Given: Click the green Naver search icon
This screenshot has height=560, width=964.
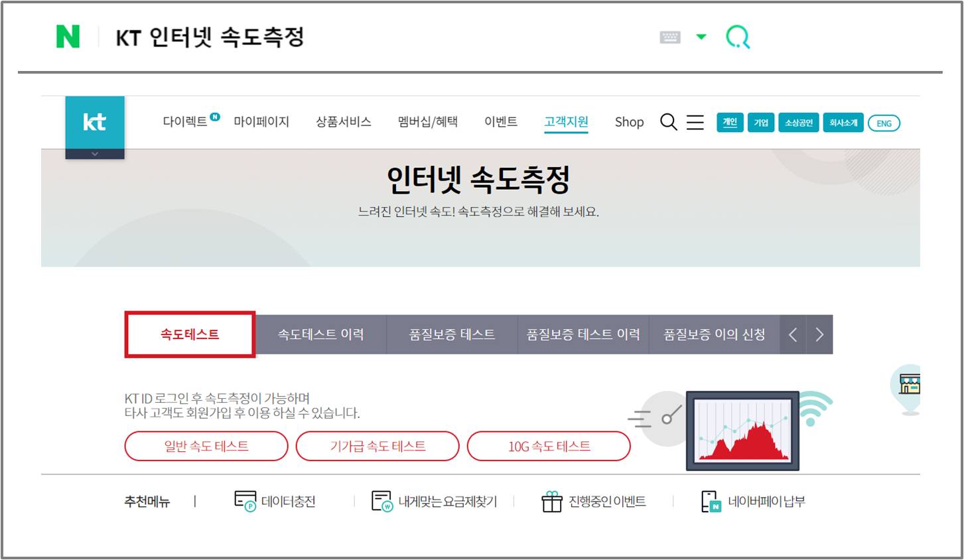Looking at the screenshot, I should point(738,37).
